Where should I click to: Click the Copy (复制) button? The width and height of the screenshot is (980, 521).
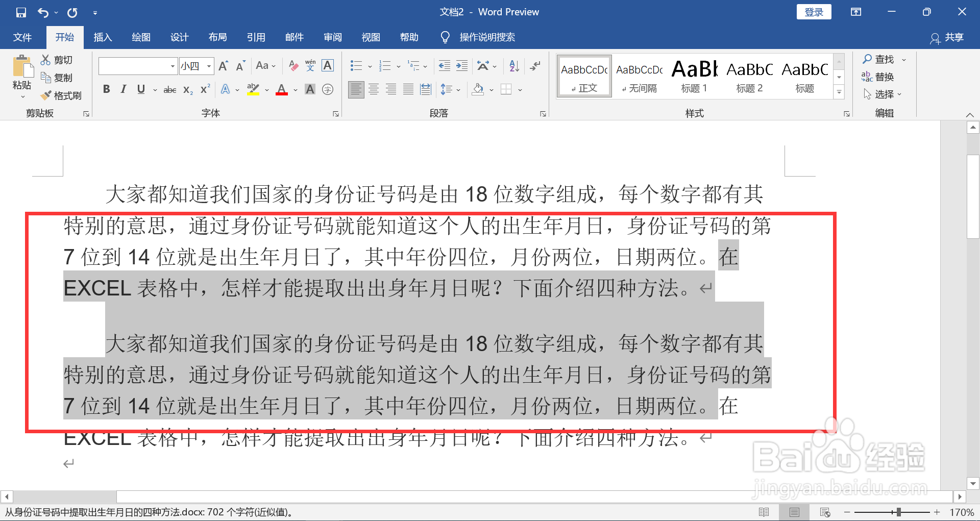(57, 78)
